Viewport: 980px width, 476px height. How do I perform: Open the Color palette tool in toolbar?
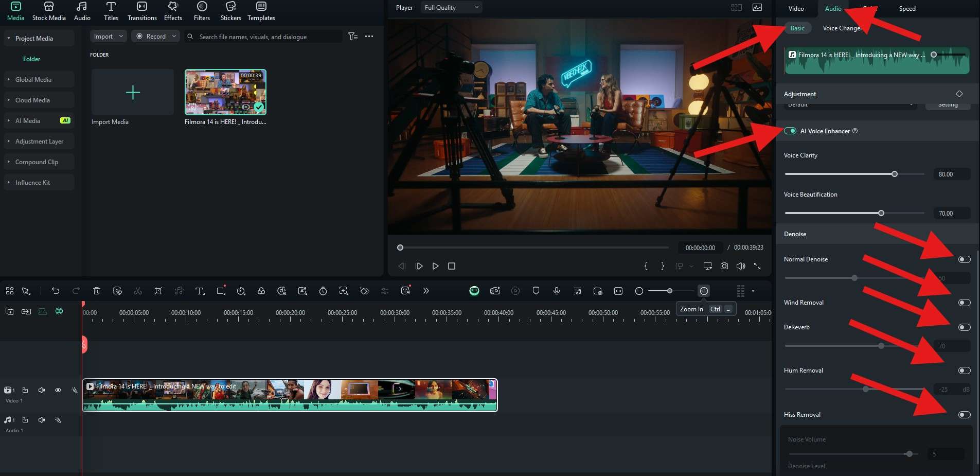[261, 291]
